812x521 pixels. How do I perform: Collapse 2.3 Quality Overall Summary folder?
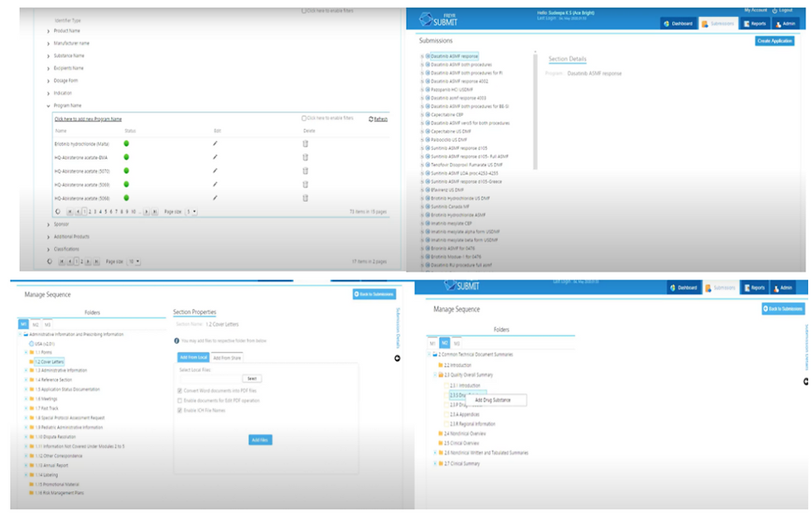(x=435, y=375)
